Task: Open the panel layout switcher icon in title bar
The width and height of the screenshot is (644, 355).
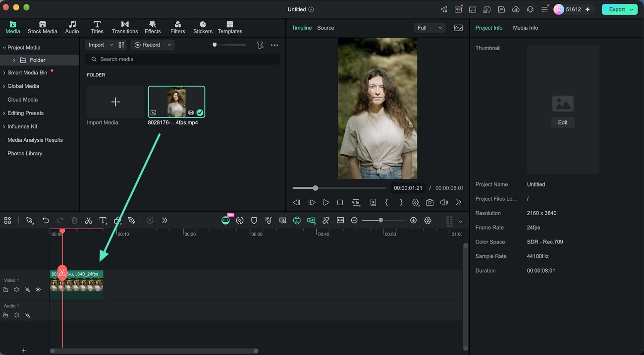Action: (473, 9)
